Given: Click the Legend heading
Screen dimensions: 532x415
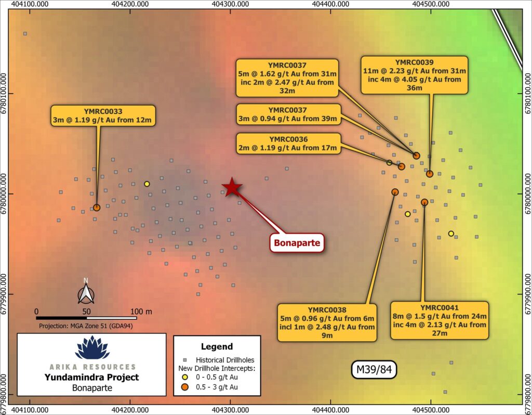Looking at the screenshot, I should tap(217, 346).
